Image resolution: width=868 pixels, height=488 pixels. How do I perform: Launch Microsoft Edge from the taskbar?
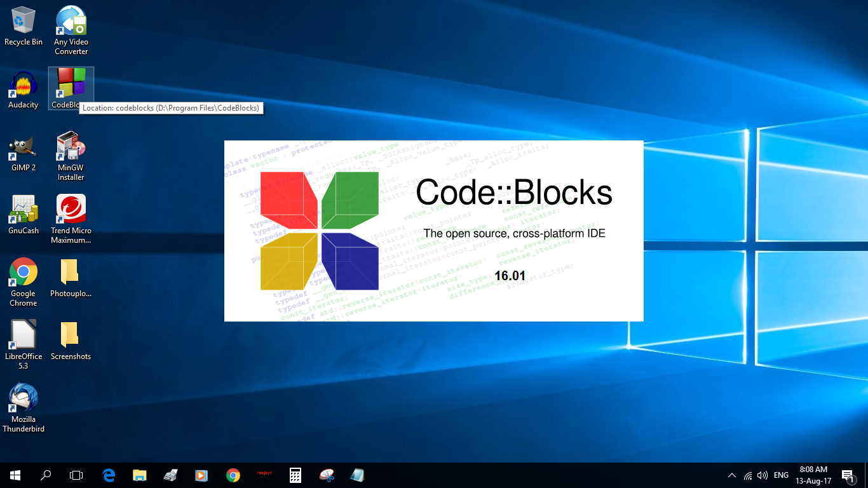[x=109, y=475]
